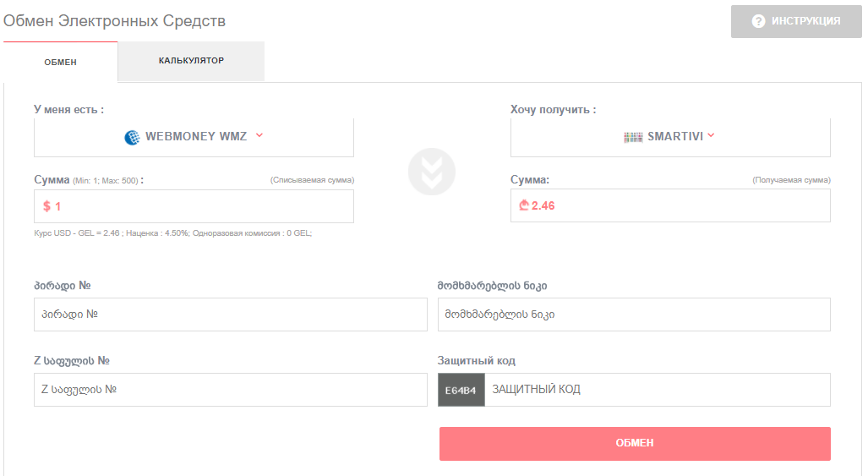Screen dimensions: 868x476
Task: Click the dollar sign currency icon
Action: coord(46,206)
